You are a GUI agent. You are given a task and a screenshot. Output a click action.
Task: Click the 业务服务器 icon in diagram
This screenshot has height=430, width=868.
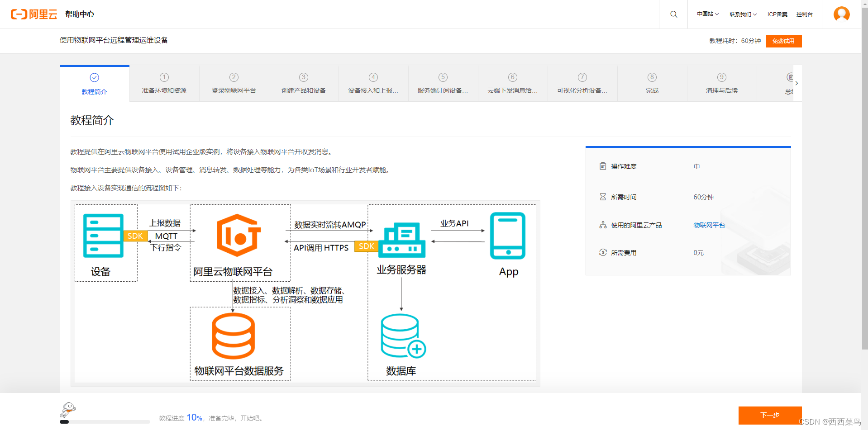(401, 240)
